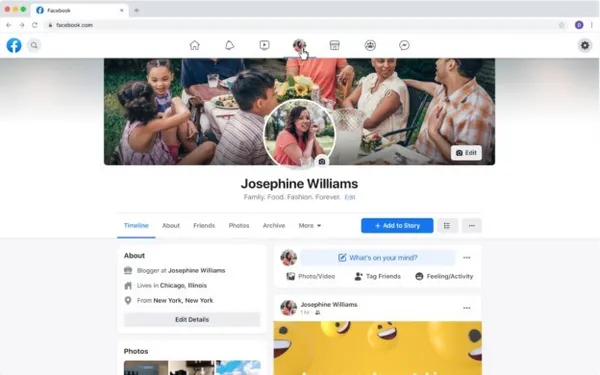This screenshot has width=600, height=375.
Task: Click the large circular profile photo
Action: click(x=300, y=134)
